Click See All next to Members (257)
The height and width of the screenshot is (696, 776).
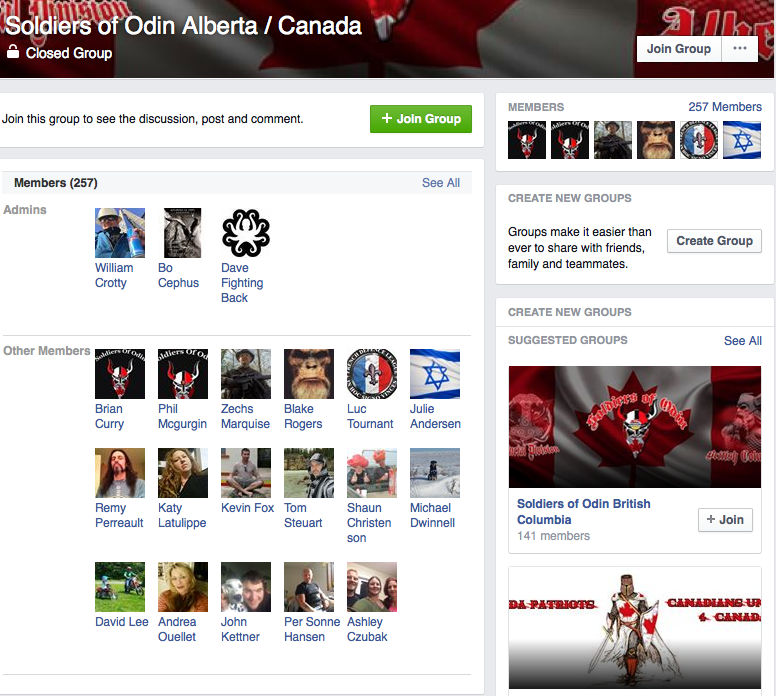[x=440, y=183]
